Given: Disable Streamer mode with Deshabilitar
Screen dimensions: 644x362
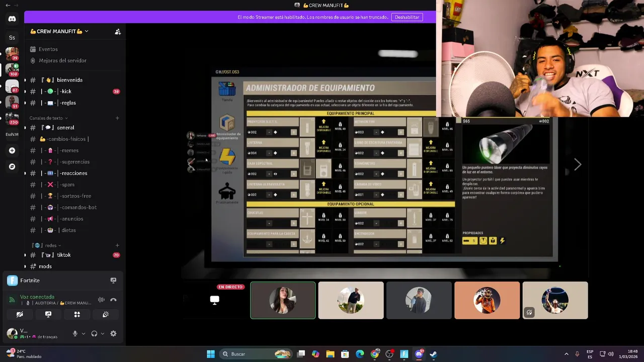Looking at the screenshot, I should click(x=407, y=17).
